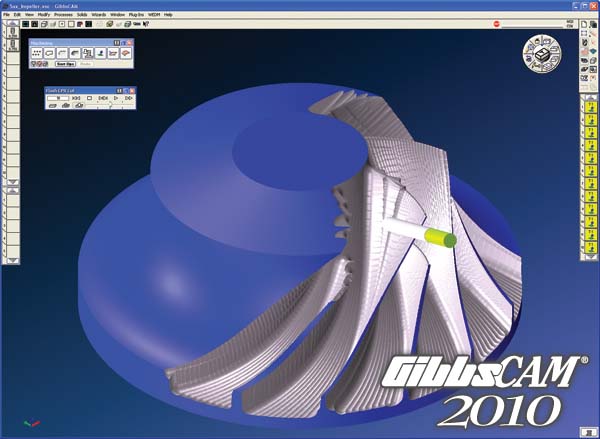Select the red diamond surface icon in Machining palette
600x439 pixels.
(126, 53)
